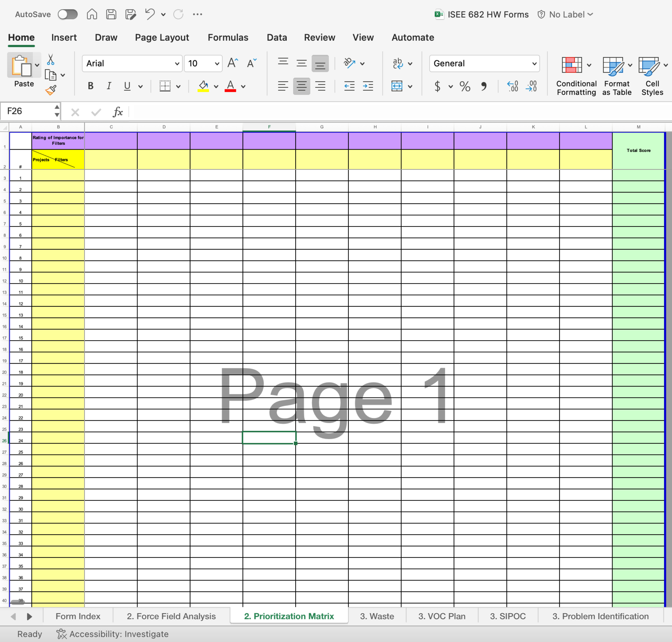Viewport: 672px width, 642px height.
Task: Click the Increase Decimal icon
Action: pos(512,86)
